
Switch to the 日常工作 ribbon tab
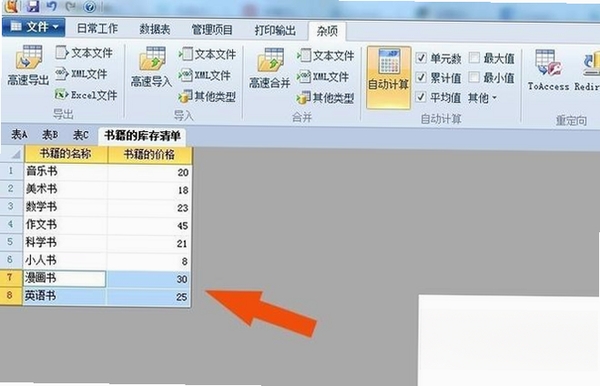[97, 28]
